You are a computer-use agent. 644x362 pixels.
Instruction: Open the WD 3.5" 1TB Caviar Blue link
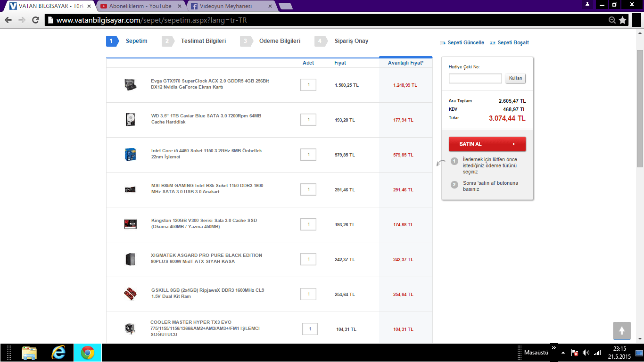click(x=206, y=119)
